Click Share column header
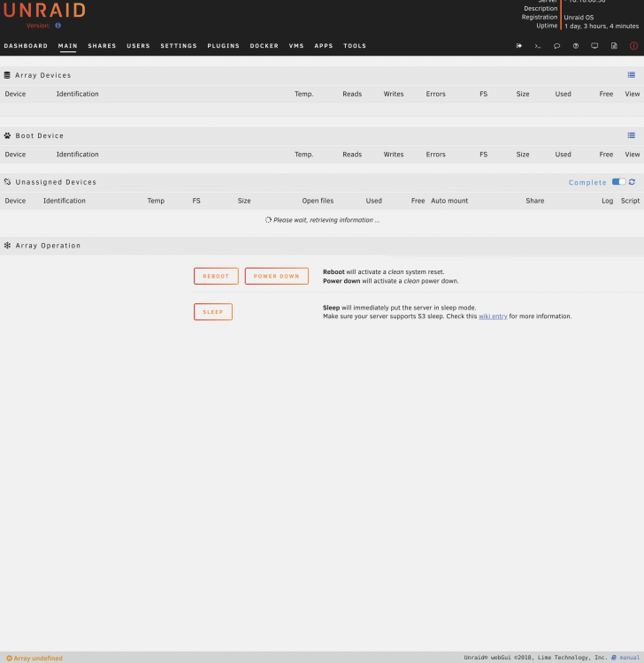 click(x=535, y=201)
